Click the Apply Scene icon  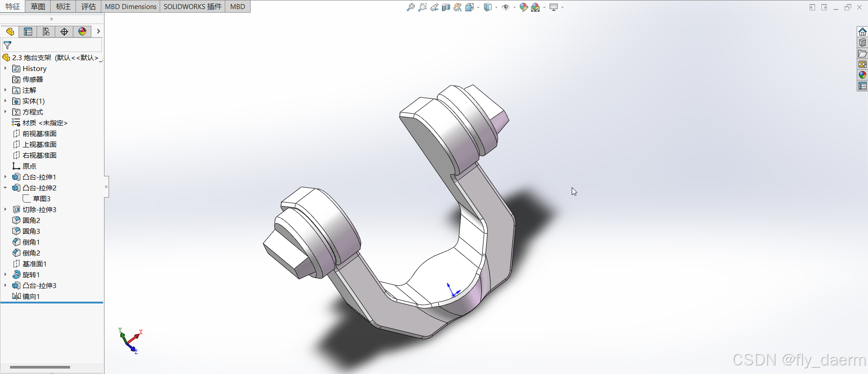(x=536, y=7)
